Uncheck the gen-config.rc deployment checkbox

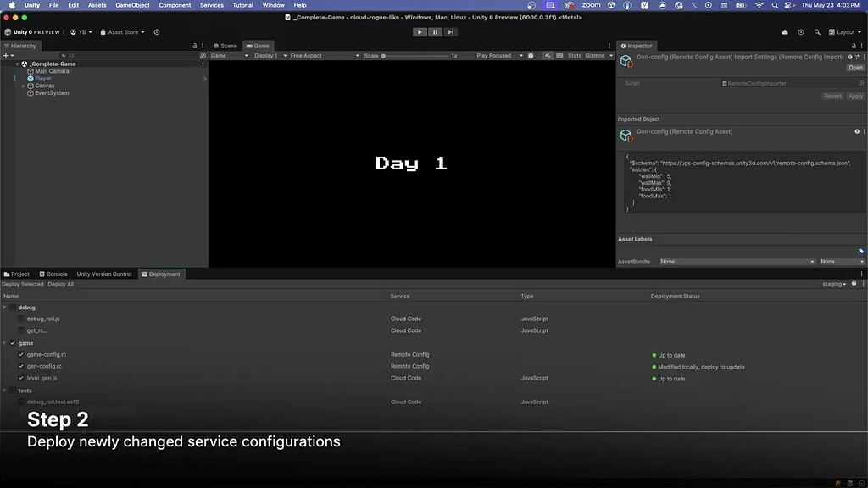click(20, 366)
